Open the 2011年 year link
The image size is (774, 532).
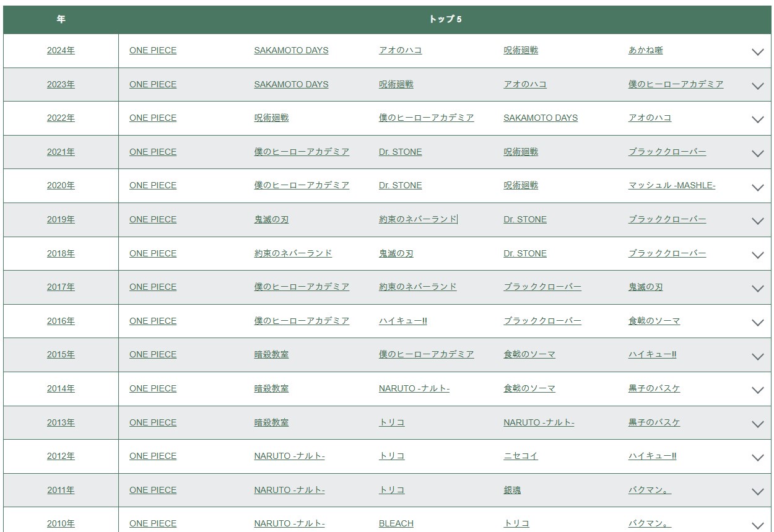(61, 490)
